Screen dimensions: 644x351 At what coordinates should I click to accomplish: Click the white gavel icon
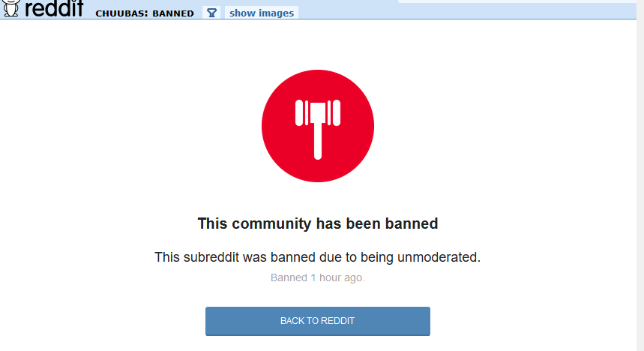click(317, 129)
